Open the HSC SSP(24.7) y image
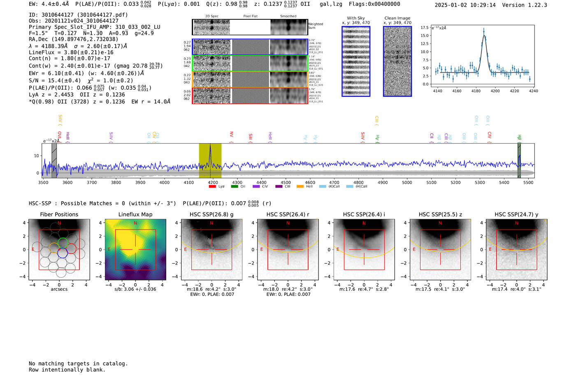Screen dimensions: 576x392 click(517, 249)
